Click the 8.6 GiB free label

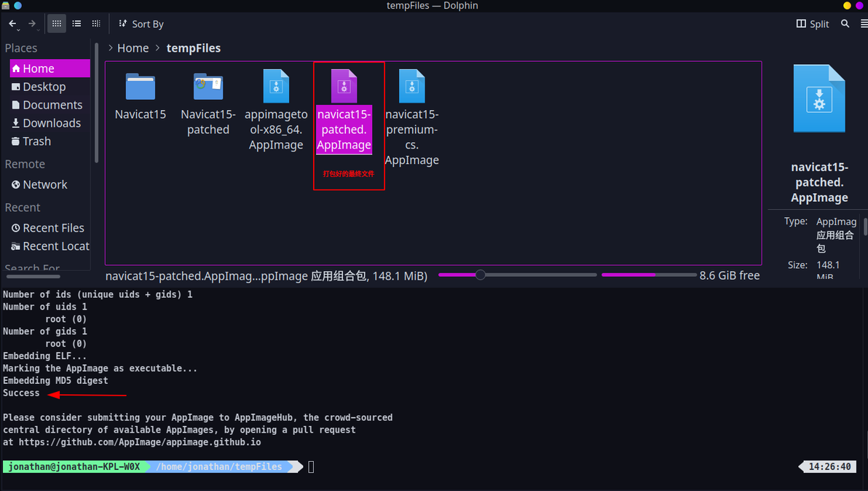pyautogui.click(x=729, y=275)
